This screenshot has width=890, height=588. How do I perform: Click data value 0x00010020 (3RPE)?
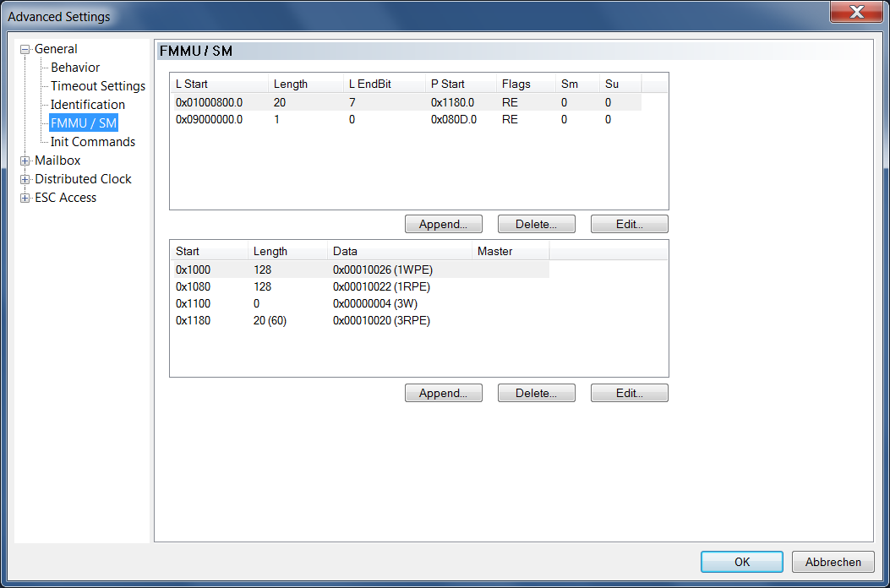(382, 321)
